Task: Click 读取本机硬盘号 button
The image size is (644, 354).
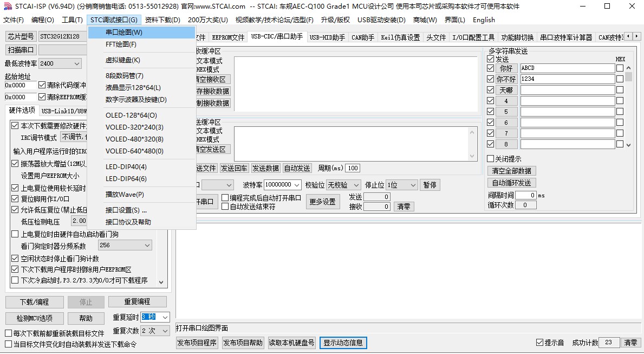Action: point(291,343)
